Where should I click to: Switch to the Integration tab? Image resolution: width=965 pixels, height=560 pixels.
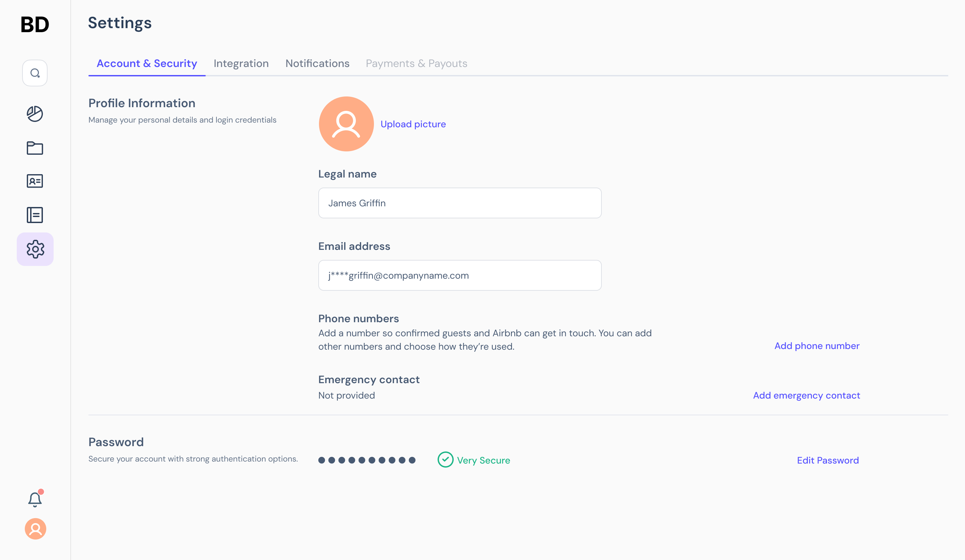pos(241,64)
